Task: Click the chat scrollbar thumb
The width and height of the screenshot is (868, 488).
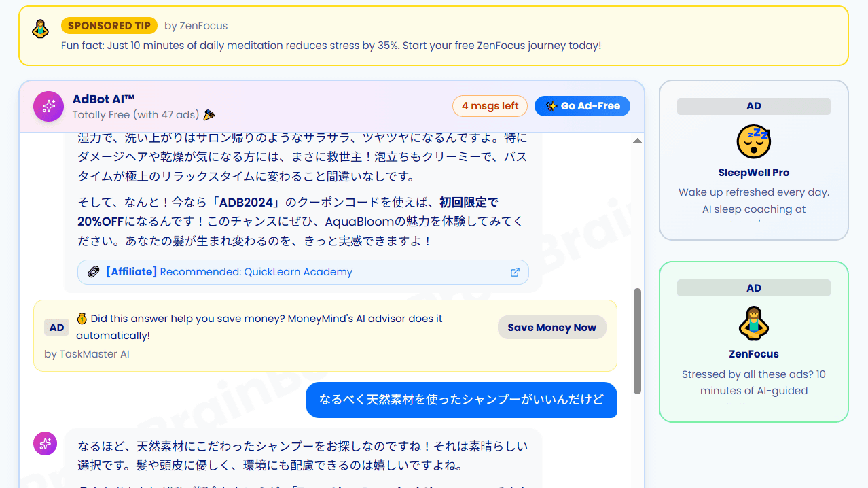Action: (637, 341)
